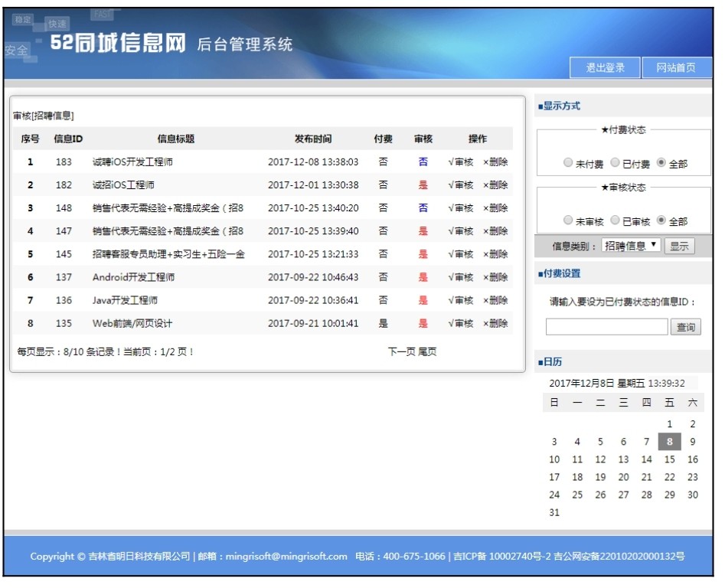Click the 发布时间 column header
Screen dimensions: 725x588
(x=313, y=139)
